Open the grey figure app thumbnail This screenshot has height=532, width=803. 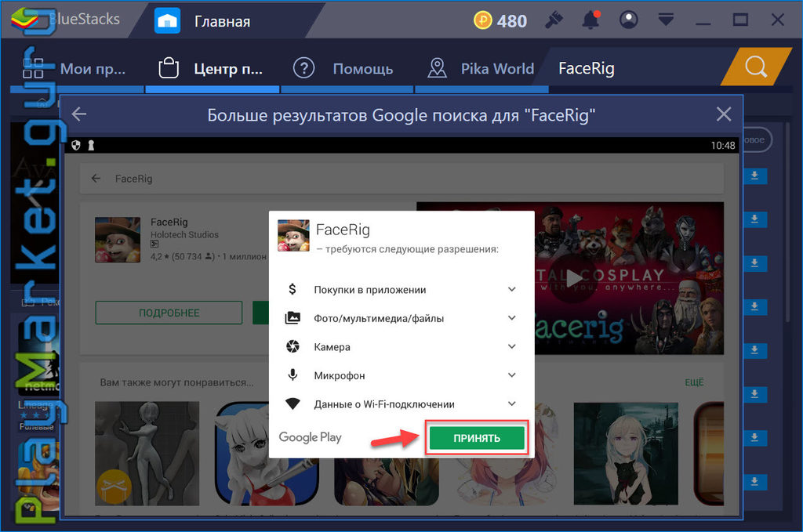pos(147,453)
